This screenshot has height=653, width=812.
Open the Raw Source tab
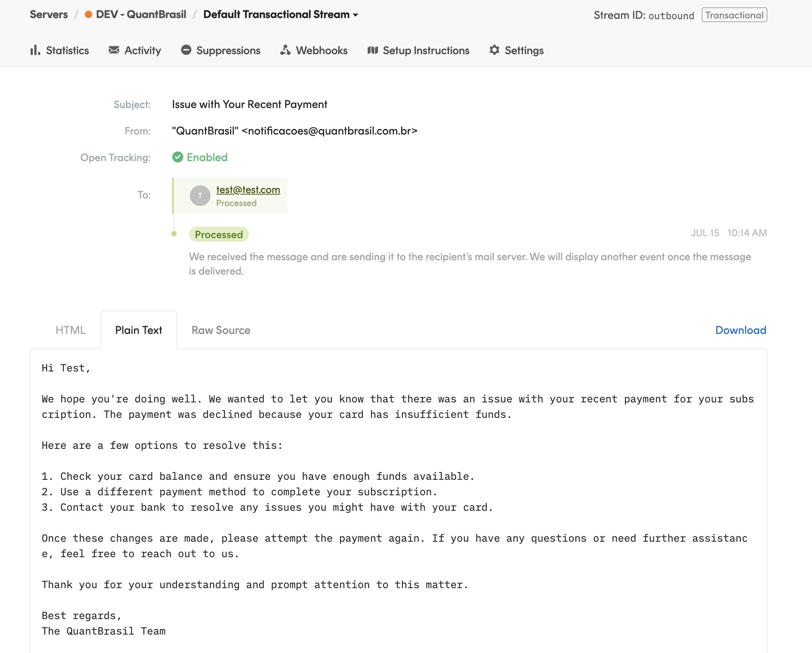click(221, 331)
